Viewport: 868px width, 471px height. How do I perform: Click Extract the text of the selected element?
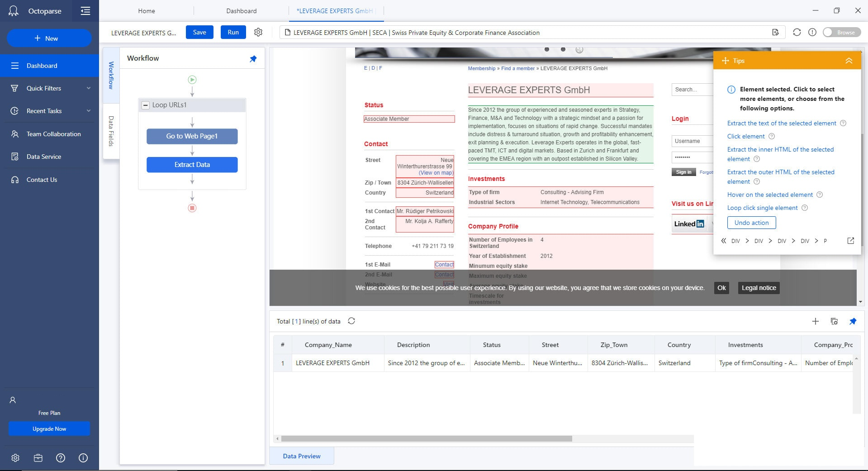point(782,123)
